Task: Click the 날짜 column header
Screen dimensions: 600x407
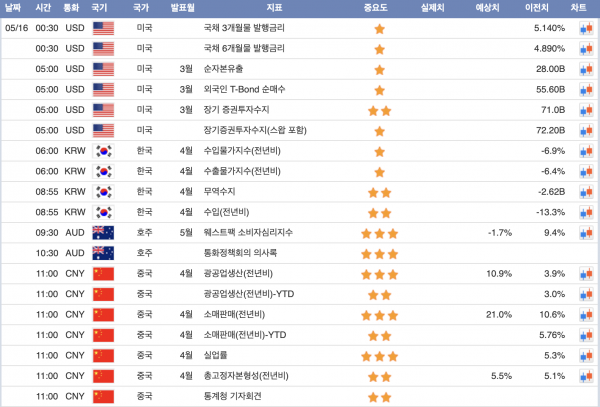Action: pyautogui.click(x=15, y=8)
